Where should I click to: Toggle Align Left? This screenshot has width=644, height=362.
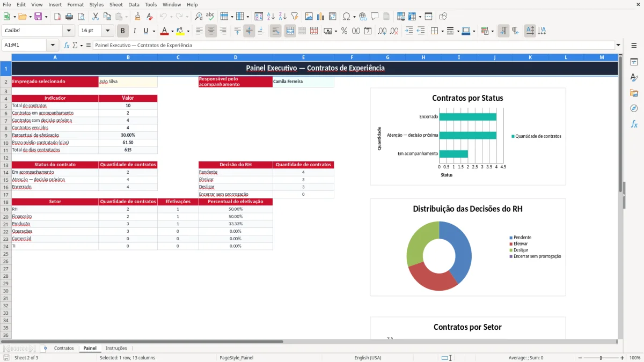pyautogui.click(x=200, y=31)
